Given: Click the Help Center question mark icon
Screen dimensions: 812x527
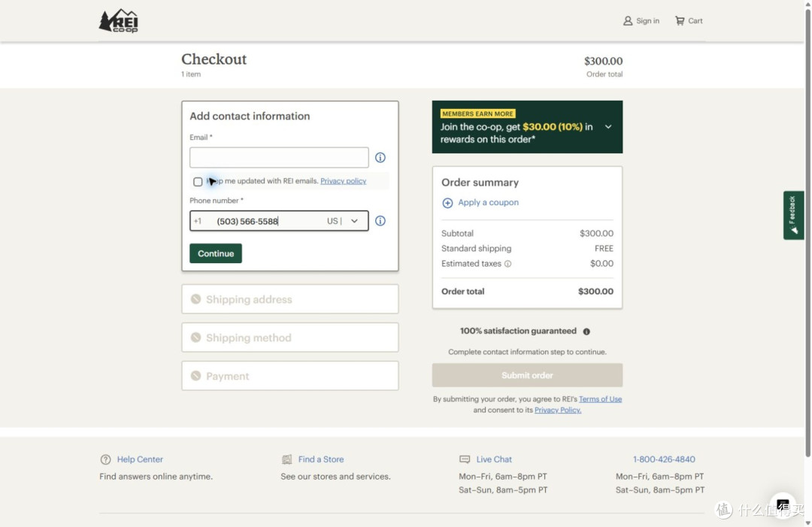Looking at the screenshot, I should pyautogui.click(x=105, y=459).
